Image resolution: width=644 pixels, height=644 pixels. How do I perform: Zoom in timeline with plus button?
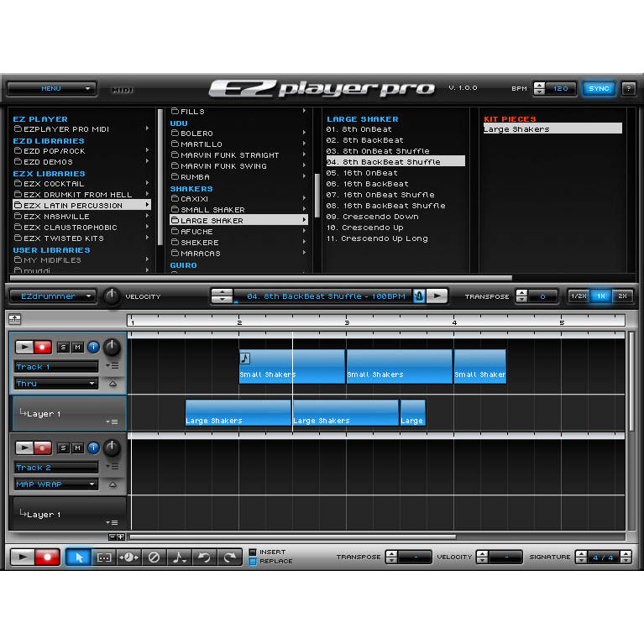pos(120,537)
